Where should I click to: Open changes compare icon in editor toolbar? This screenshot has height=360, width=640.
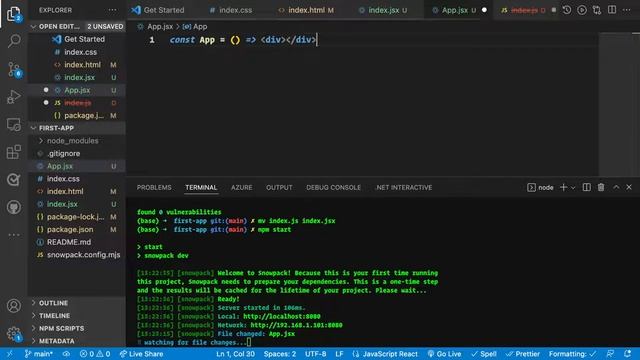point(597,10)
